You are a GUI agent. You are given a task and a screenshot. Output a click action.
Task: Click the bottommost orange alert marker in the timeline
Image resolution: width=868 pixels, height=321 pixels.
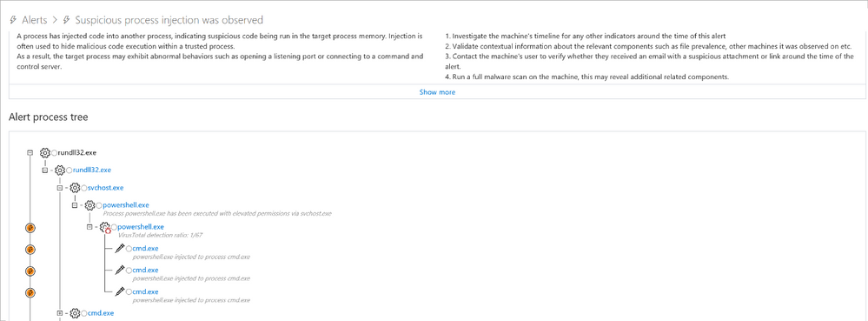tap(30, 292)
